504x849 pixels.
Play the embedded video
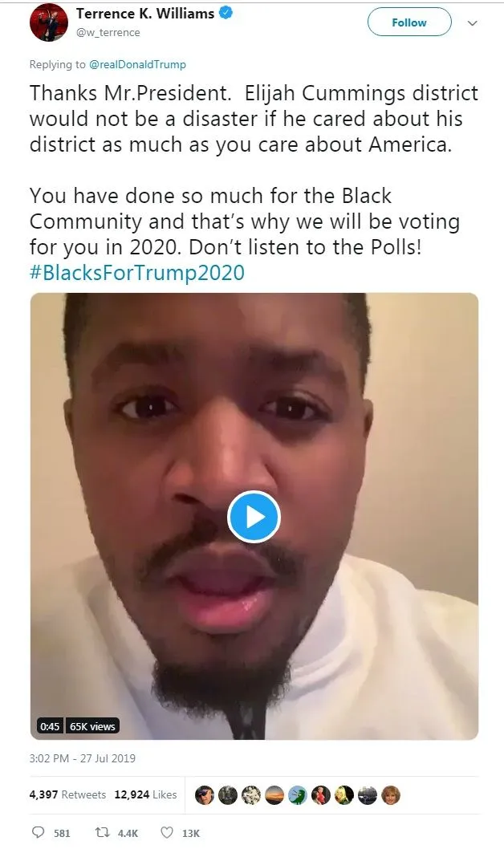pos(254,517)
